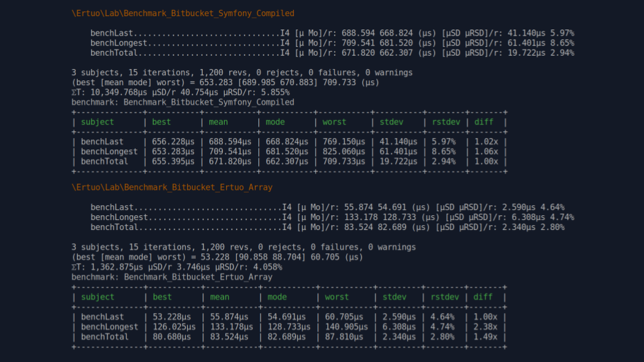644x362 pixels.
Task: Click 'subject' header in Symfony table
Action: coord(97,122)
